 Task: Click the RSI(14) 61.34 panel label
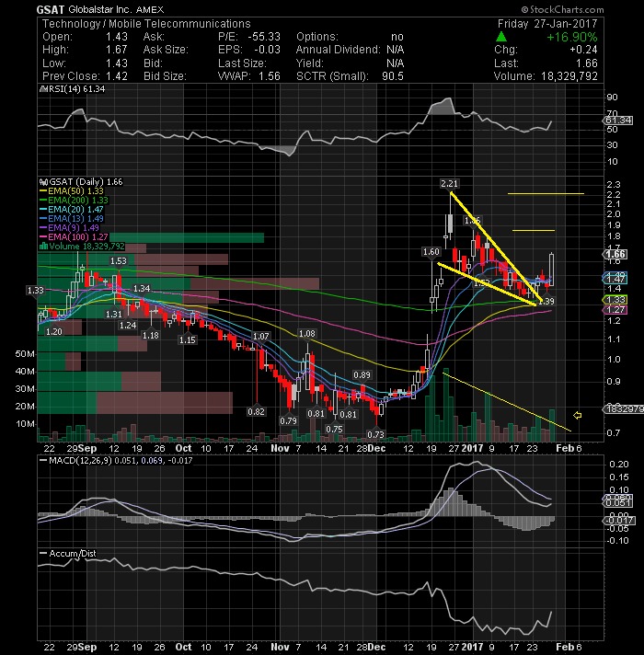pyautogui.click(x=76, y=89)
